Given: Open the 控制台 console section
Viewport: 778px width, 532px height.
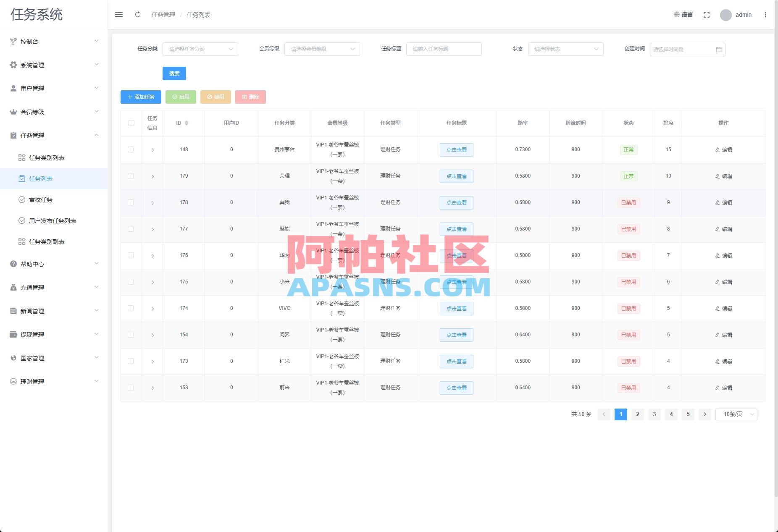Looking at the screenshot, I should click(29, 42).
